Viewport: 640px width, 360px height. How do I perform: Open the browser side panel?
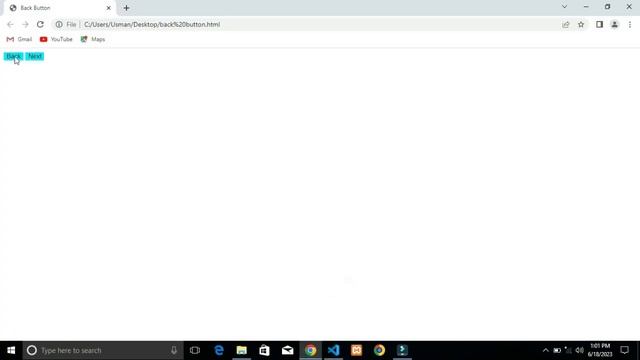[x=599, y=24]
